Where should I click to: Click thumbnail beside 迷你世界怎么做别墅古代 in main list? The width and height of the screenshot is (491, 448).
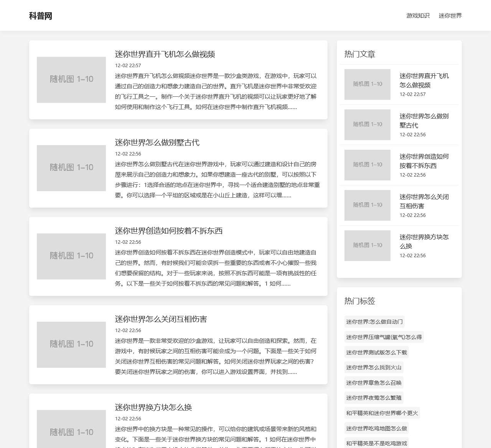(71, 168)
